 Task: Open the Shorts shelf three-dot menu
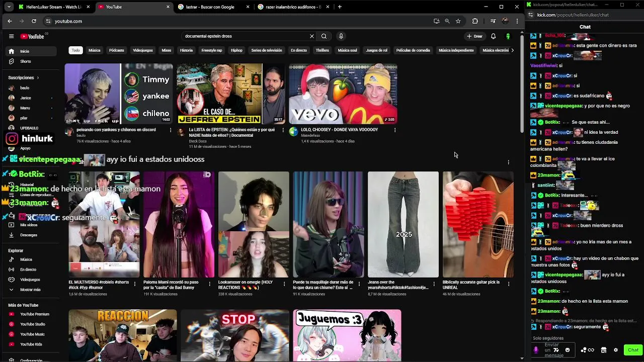tap(508, 162)
